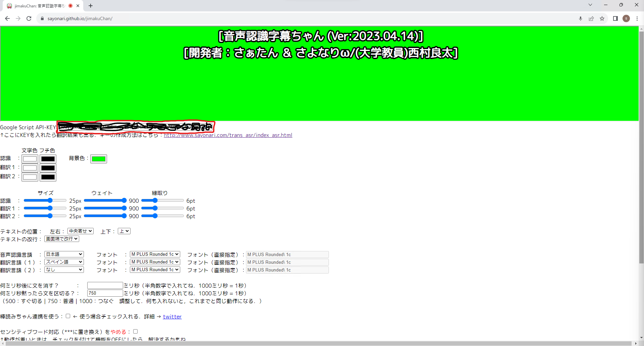Open a new tab with the plus icon
Screen dimensions: 644x346
click(x=91, y=6)
